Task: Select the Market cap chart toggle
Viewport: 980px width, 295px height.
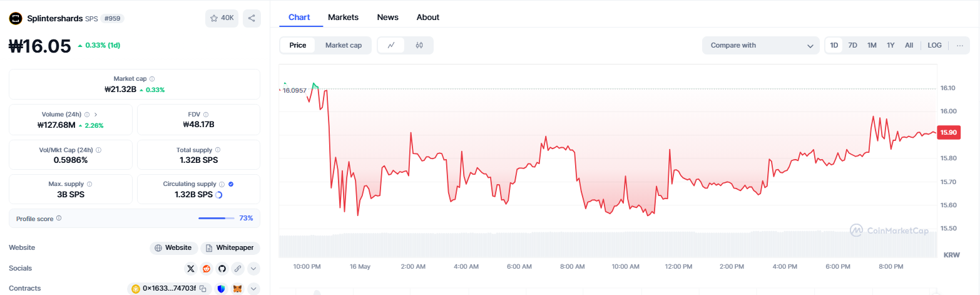Action: (x=344, y=45)
